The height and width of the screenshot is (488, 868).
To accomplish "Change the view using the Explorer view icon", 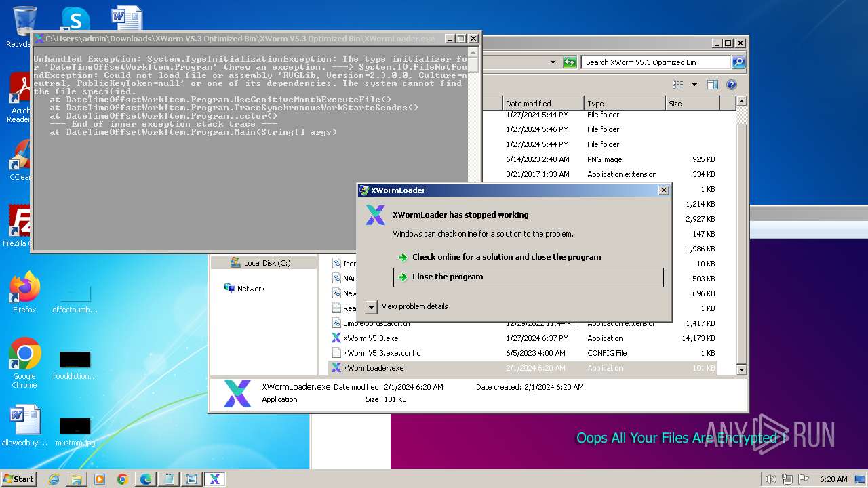I will click(678, 85).
